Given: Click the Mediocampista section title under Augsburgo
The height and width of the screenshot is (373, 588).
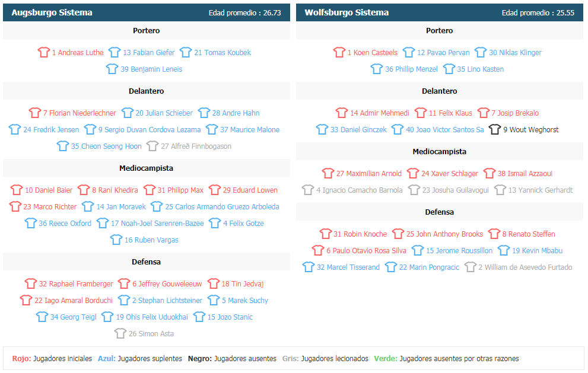Looking at the screenshot, I should point(146,168).
